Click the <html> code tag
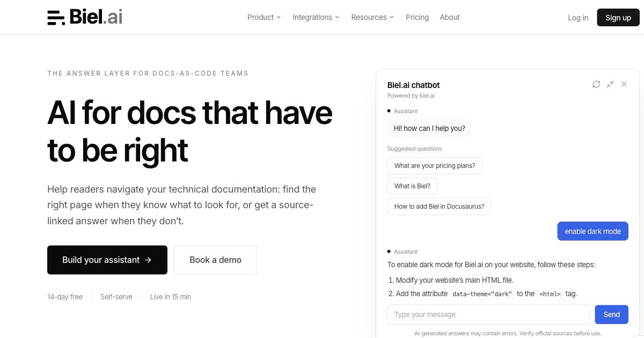The width and height of the screenshot is (644, 338). [550, 294]
